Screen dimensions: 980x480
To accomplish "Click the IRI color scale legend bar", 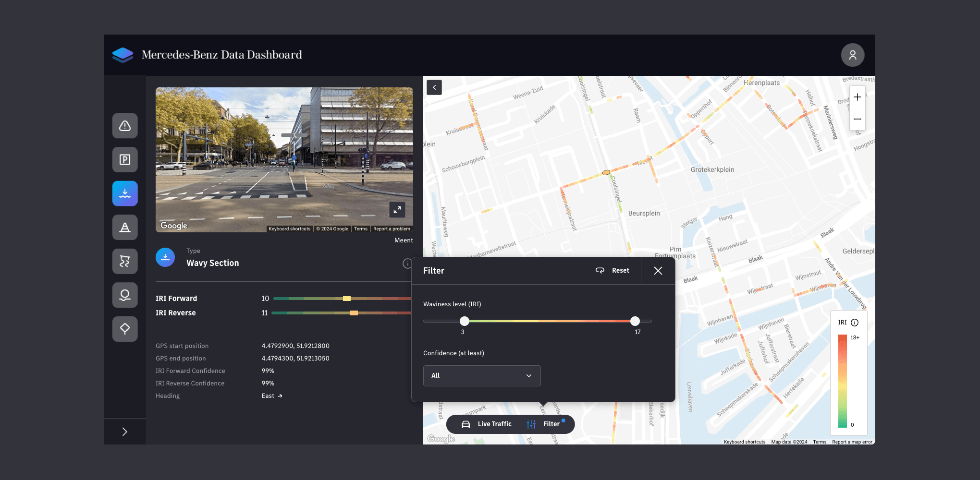I will click(843, 381).
